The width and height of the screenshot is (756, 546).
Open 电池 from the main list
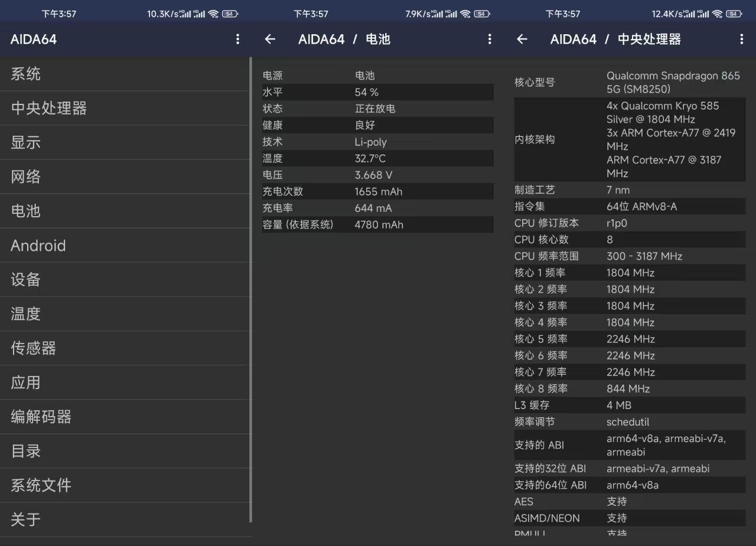pyautogui.click(x=126, y=211)
